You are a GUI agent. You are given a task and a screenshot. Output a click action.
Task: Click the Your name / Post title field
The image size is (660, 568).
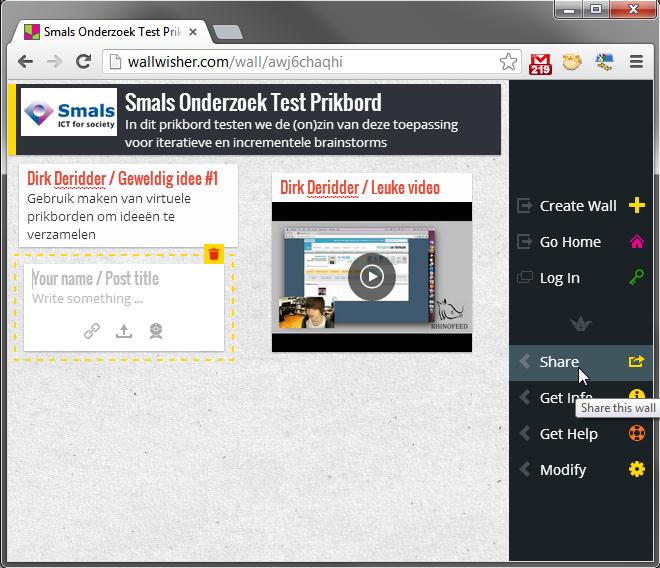(124, 279)
